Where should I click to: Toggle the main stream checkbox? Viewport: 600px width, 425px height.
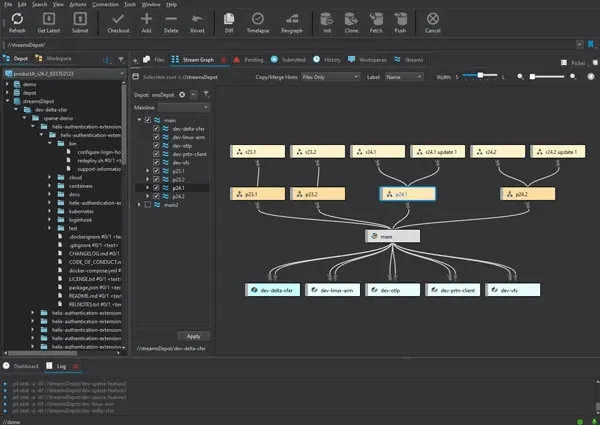pyautogui.click(x=150, y=120)
